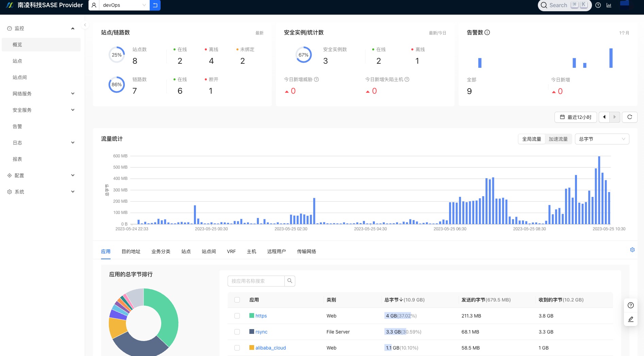Click the green https color swatch
This screenshot has height=356, width=644.
point(252,315)
